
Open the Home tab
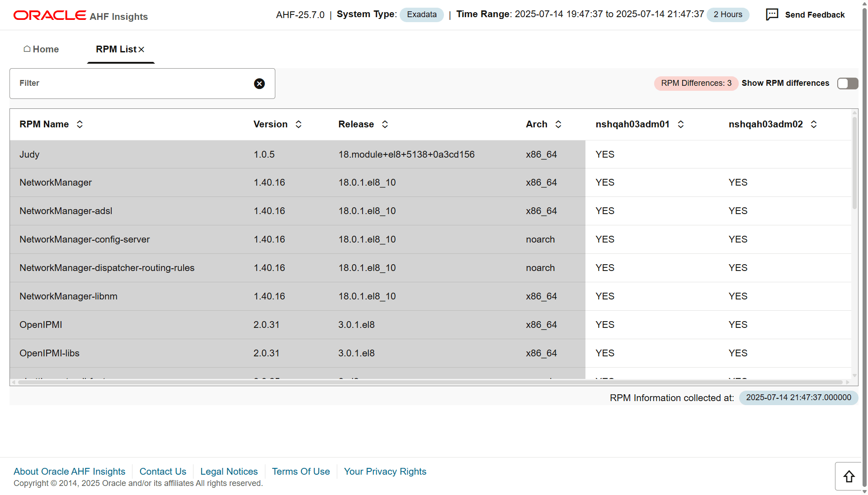click(41, 49)
